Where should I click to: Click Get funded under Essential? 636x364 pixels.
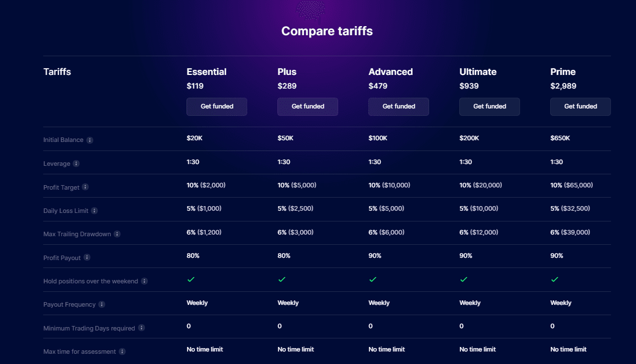217,106
